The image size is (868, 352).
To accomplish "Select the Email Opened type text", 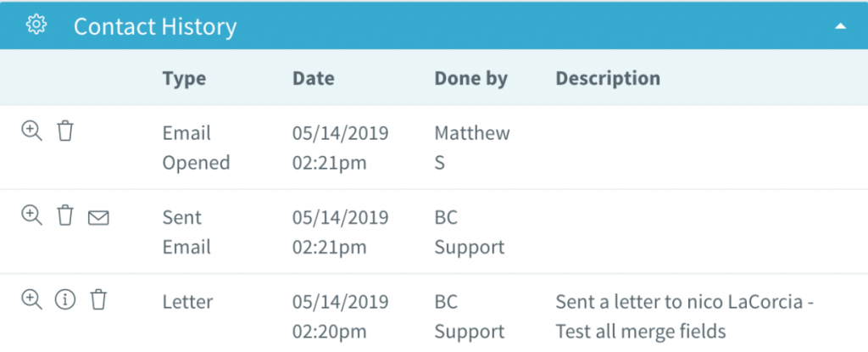I will tap(196, 148).
